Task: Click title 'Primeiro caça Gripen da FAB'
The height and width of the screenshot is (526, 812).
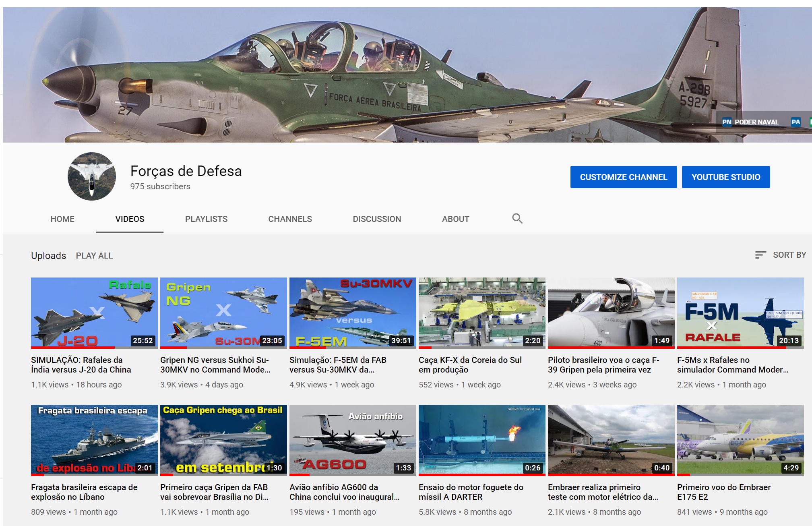Action: [x=214, y=492]
